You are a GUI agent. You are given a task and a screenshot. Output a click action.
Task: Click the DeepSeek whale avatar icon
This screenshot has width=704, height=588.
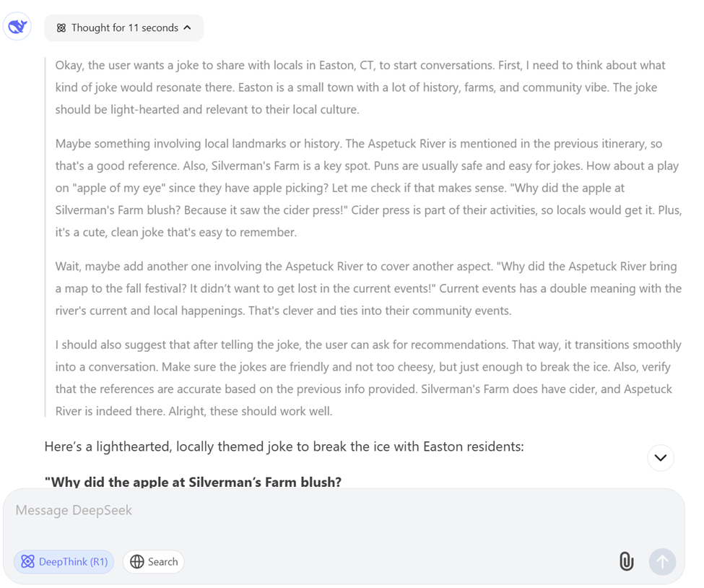17,27
